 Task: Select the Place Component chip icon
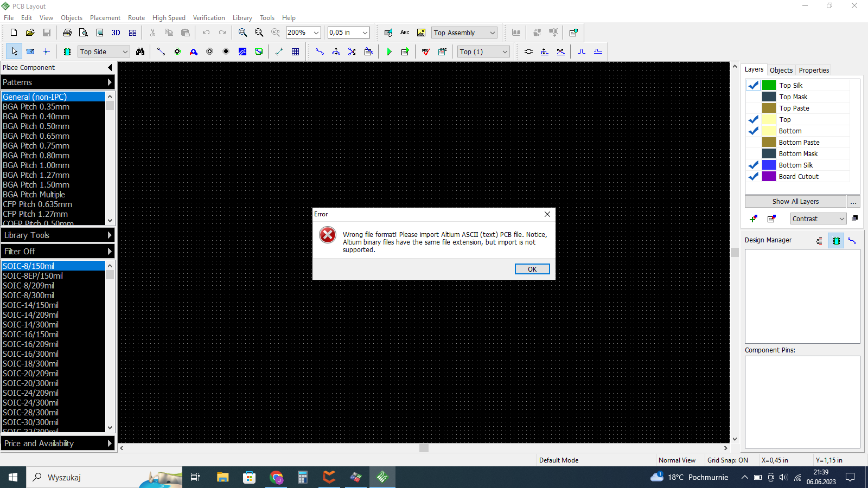click(67, 52)
